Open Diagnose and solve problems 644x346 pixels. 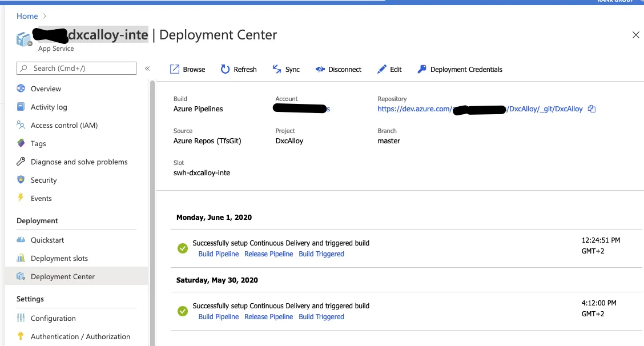pos(79,162)
